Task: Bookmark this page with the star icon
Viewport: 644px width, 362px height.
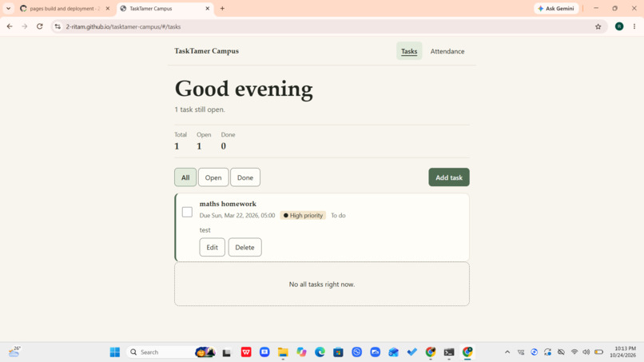Action: (x=598, y=26)
